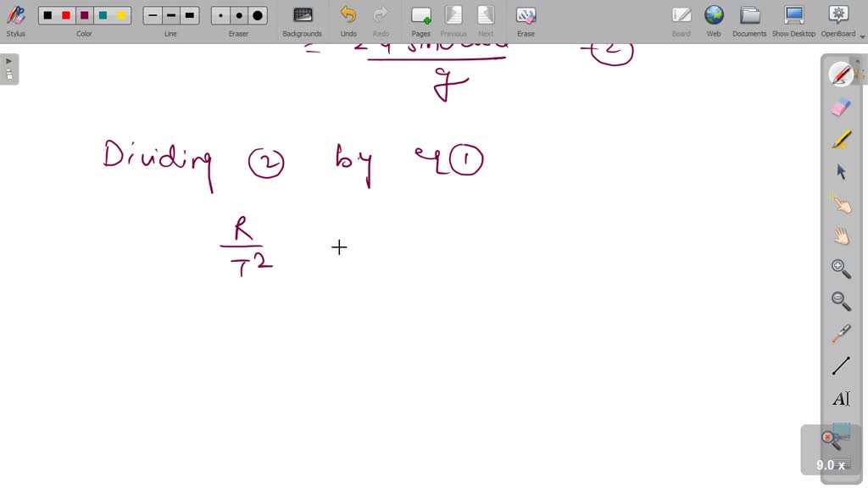Screen dimensions: 868x488
Task: Select the highlighter tool in right sidebar
Action: point(840,140)
